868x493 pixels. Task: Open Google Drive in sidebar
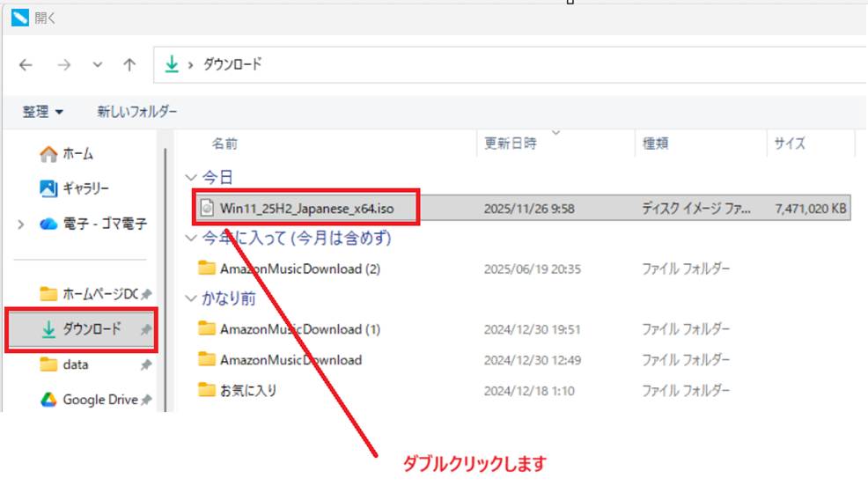99,400
